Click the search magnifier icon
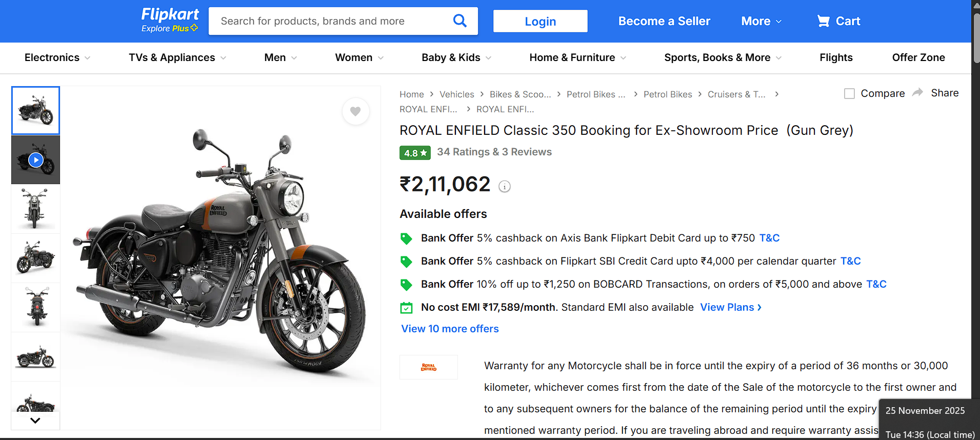 pyautogui.click(x=460, y=21)
